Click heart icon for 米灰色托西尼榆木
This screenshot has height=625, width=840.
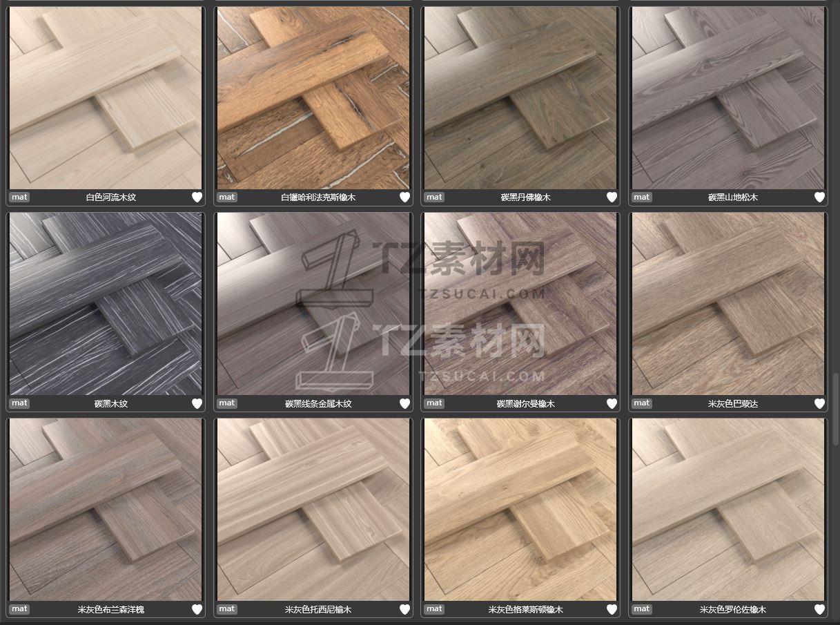click(404, 609)
